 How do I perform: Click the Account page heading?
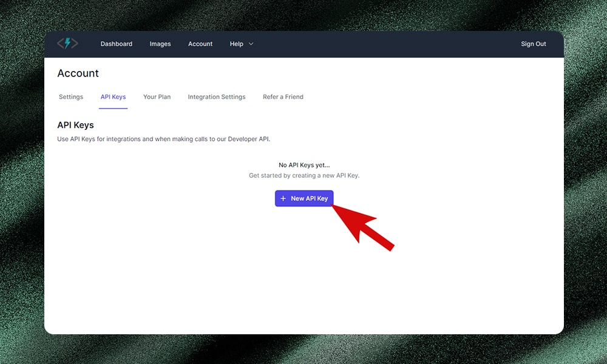(x=78, y=73)
